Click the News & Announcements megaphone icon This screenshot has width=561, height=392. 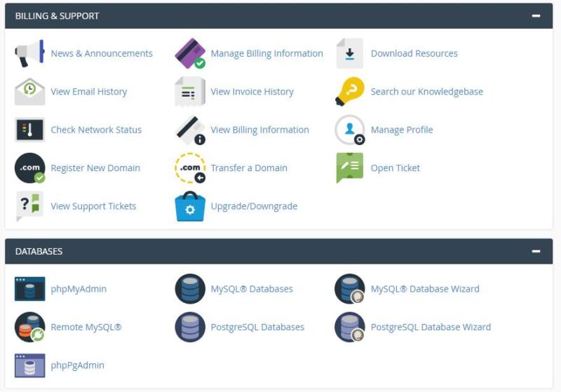point(29,54)
